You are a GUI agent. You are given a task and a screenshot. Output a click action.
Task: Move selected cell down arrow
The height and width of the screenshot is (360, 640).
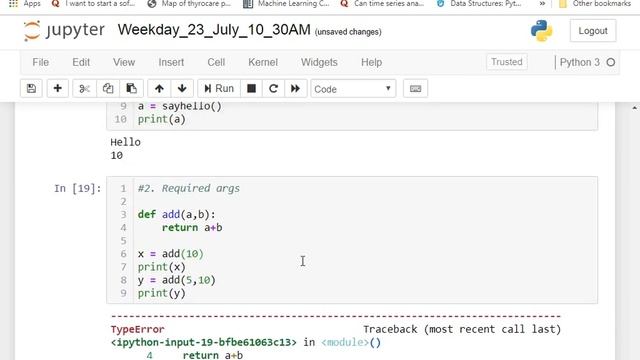(182, 89)
